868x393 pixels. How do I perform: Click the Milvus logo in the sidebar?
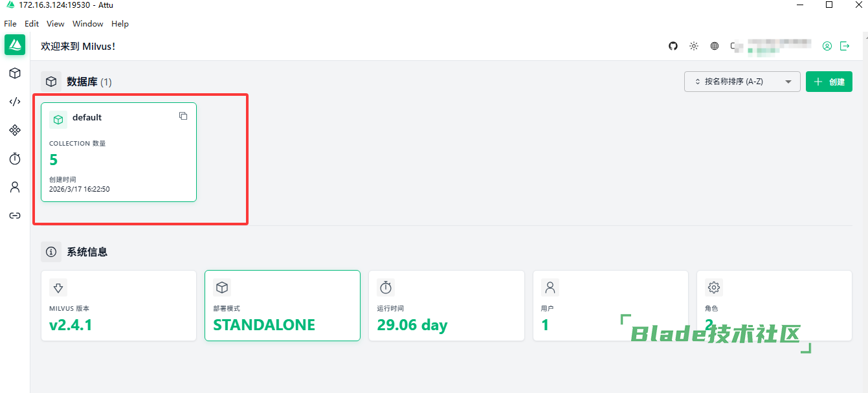point(15,45)
